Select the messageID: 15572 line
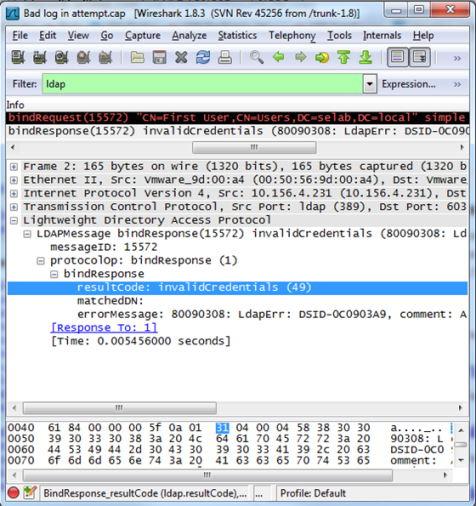 coord(104,247)
